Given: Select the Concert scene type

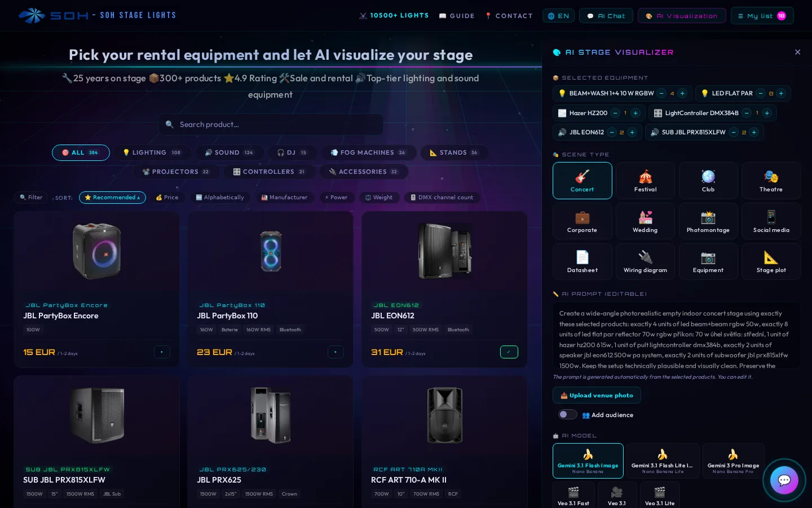Looking at the screenshot, I should pos(582,181).
